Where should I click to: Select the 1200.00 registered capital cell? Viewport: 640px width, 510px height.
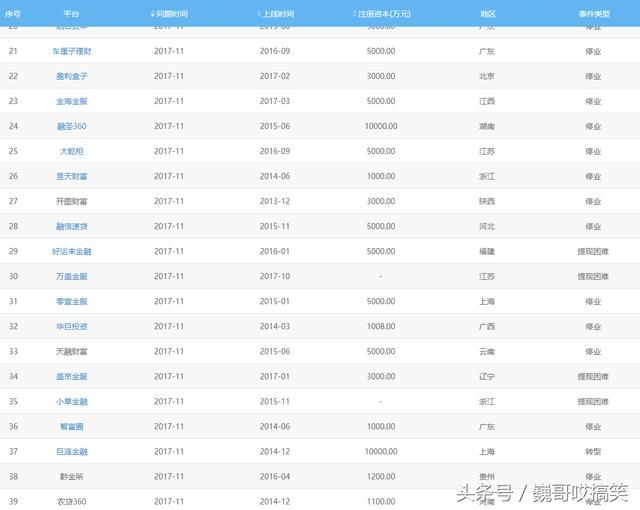pos(381,477)
